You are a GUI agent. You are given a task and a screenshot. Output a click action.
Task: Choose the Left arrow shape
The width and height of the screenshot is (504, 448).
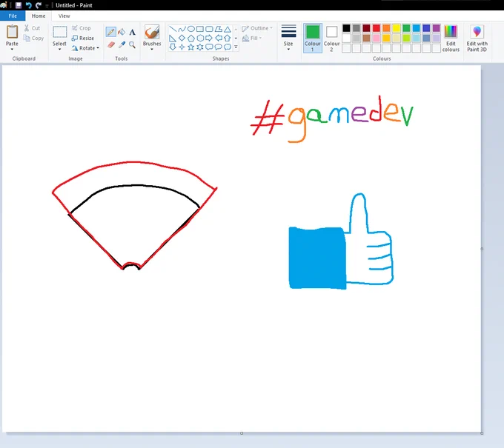tap(218, 39)
